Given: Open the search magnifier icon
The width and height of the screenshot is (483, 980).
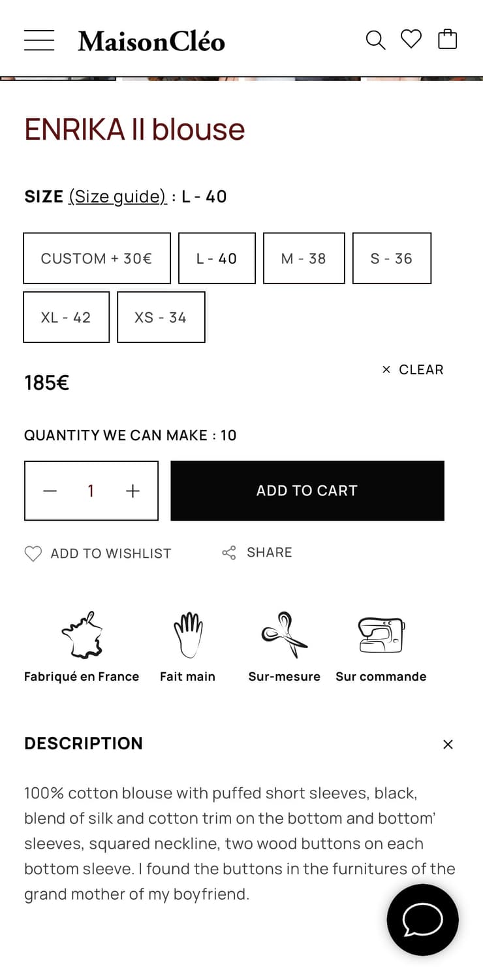Looking at the screenshot, I should point(376,39).
